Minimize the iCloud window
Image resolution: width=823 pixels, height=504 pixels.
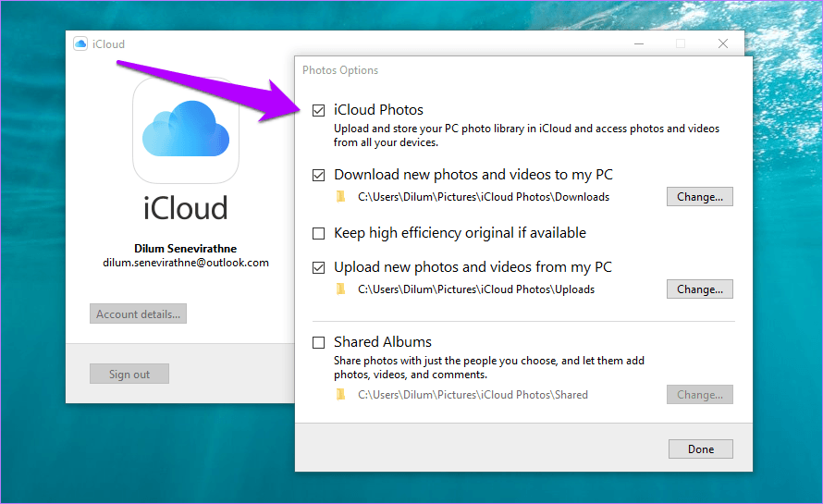[x=639, y=43]
